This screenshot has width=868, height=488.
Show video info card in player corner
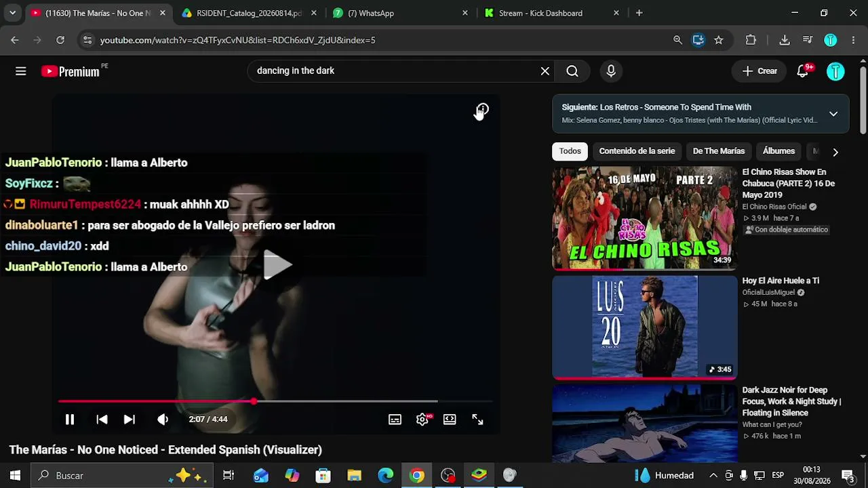click(482, 110)
